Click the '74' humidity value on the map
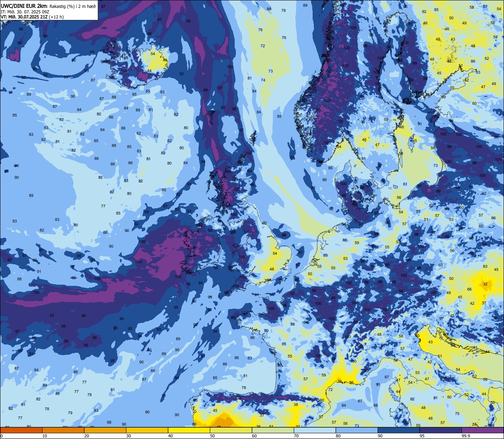This screenshot has width=504, height=439. point(263,80)
